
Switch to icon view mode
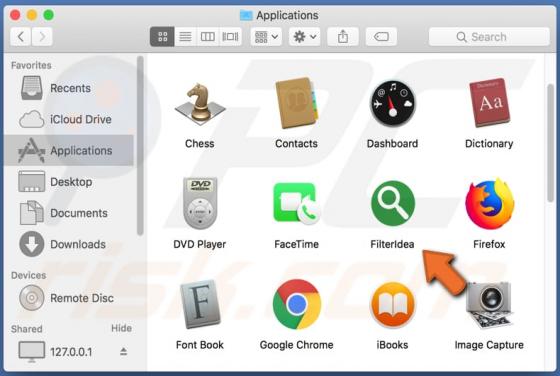click(162, 37)
